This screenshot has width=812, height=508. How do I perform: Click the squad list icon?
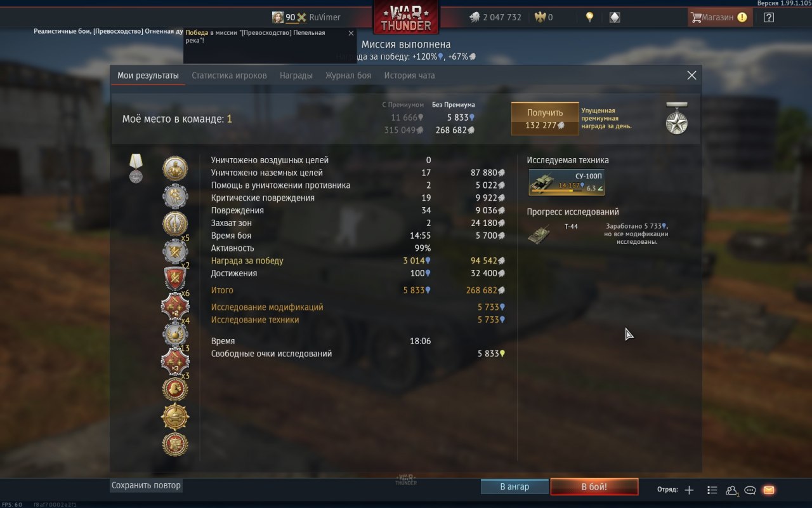coord(712,490)
